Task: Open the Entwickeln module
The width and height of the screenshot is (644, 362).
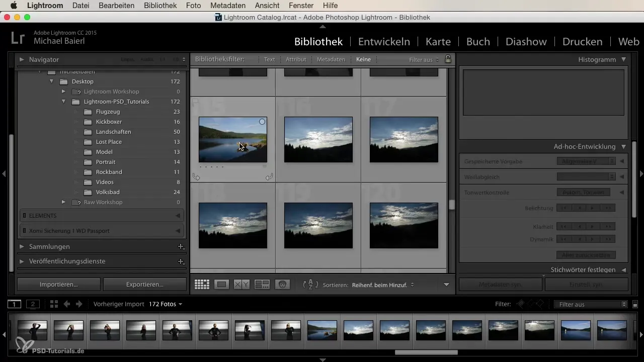Action: (x=384, y=42)
